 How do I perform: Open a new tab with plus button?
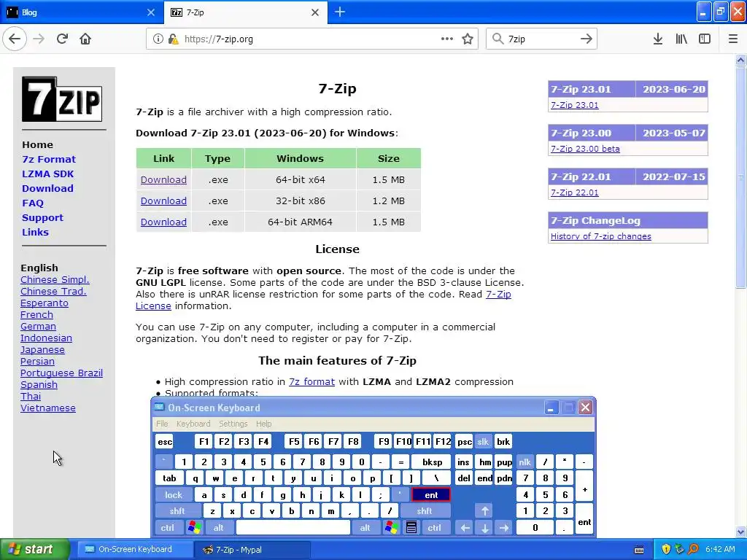pos(340,12)
